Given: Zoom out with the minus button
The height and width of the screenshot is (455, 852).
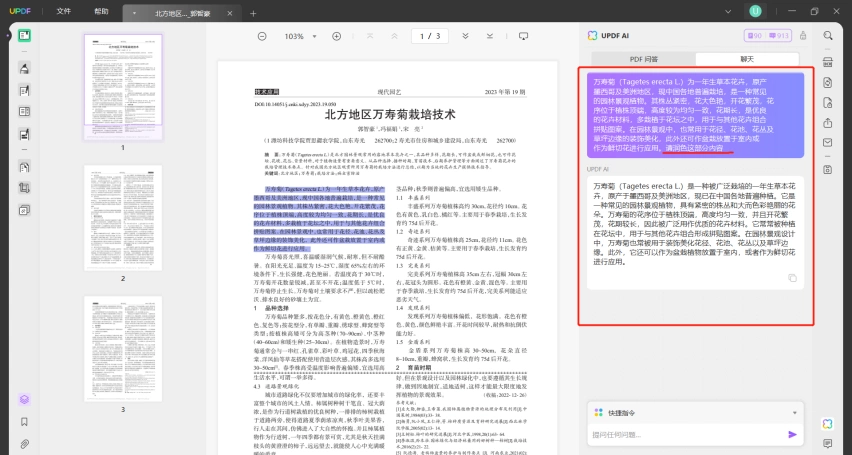Looking at the screenshot, I should pyautogui.click(x=262, y=36).
